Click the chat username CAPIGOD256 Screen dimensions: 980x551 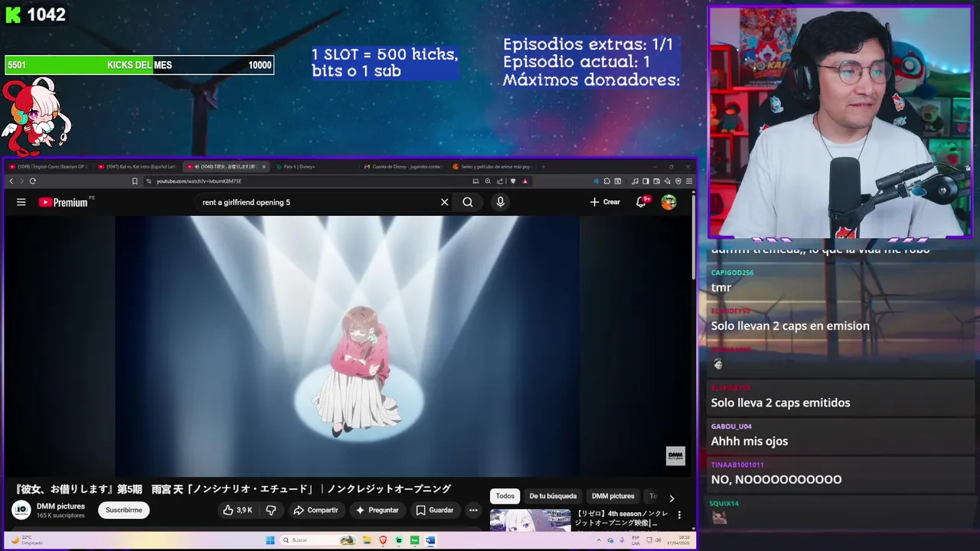732,272
